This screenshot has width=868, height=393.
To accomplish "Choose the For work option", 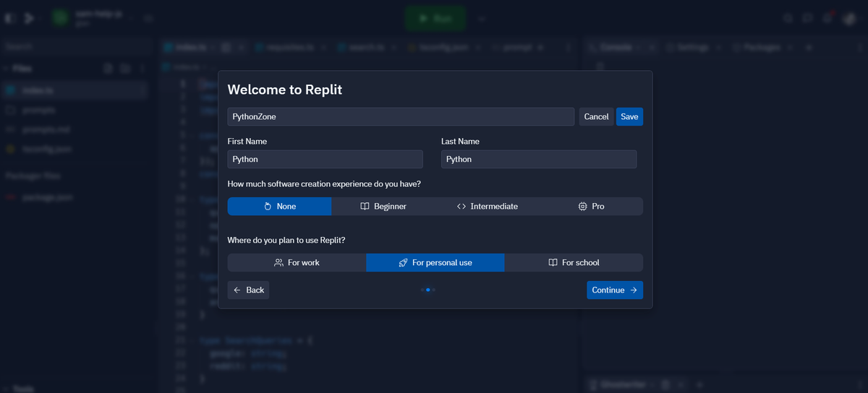I will (297, 262).
